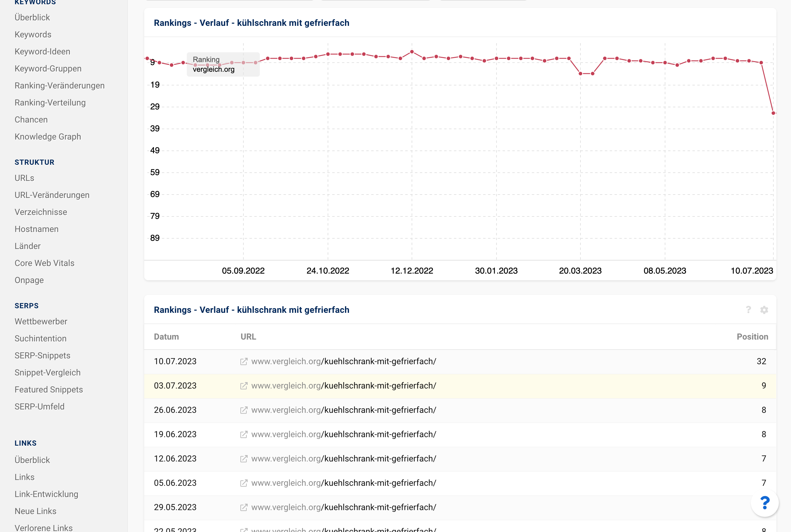Click the peak data point at 12.12.2022

[x=412, y=52]
